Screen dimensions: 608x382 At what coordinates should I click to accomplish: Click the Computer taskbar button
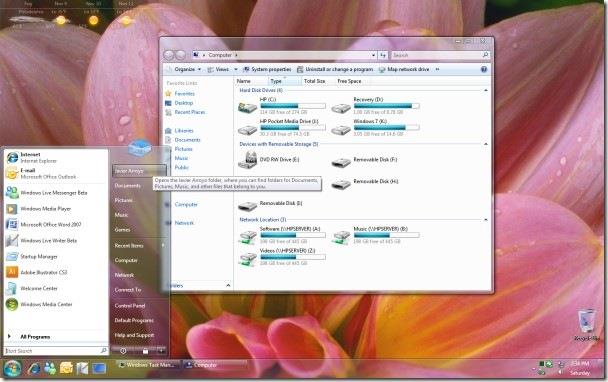click(215, 365)
